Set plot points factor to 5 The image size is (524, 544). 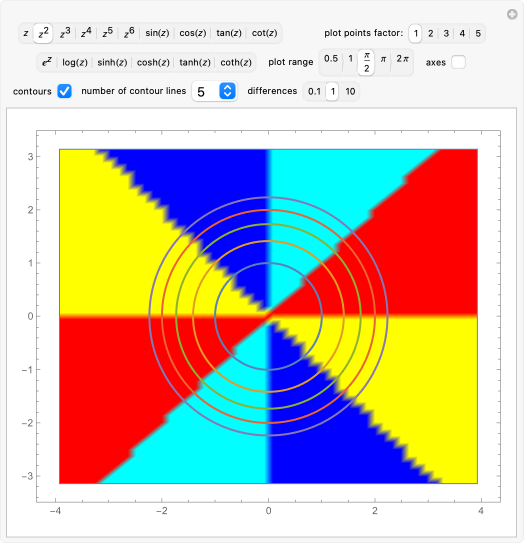[x=478, y=34]
